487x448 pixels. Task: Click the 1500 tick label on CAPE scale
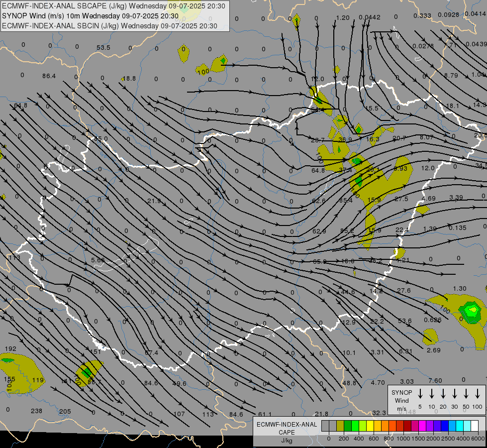click(x=418, y=439)
